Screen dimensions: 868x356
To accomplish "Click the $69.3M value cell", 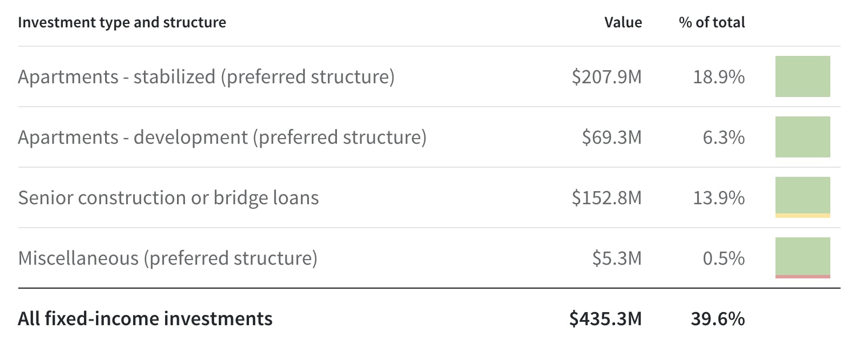I will (612, 137).
